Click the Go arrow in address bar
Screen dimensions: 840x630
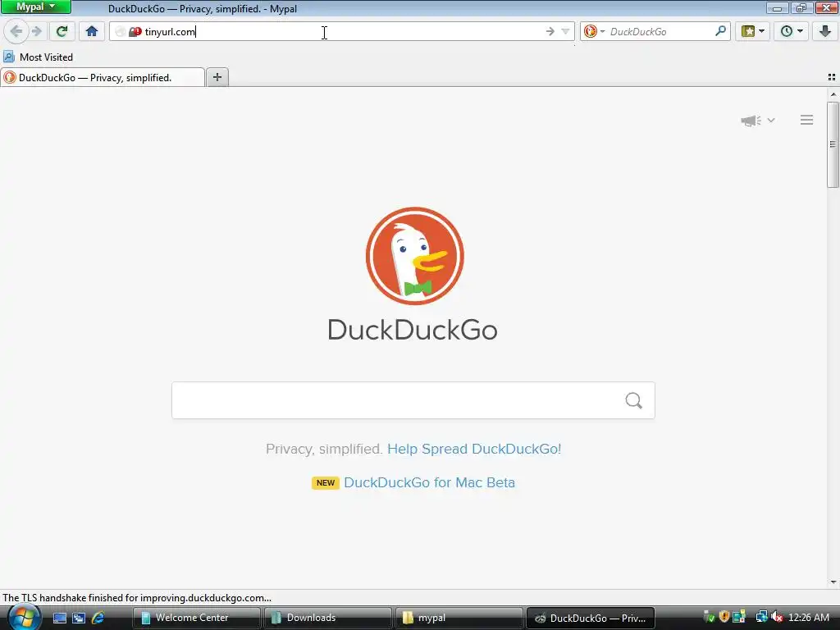click(x=550, y=32)
